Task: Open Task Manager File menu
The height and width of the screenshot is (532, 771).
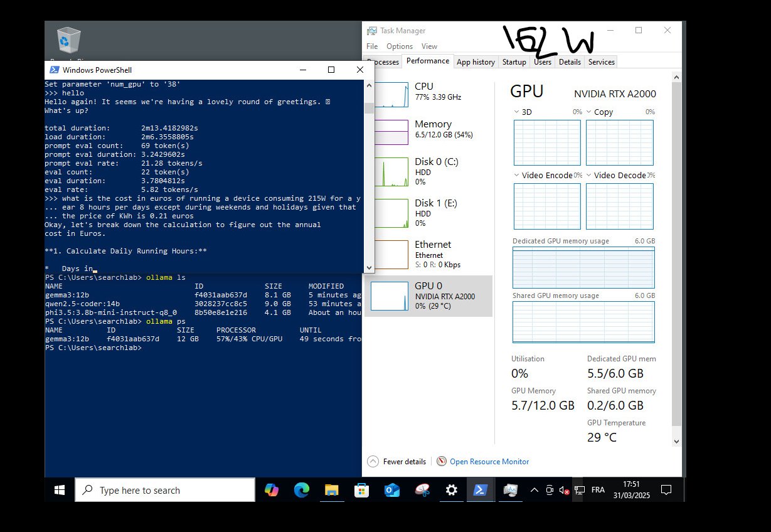Action: [x=372, y=46]
